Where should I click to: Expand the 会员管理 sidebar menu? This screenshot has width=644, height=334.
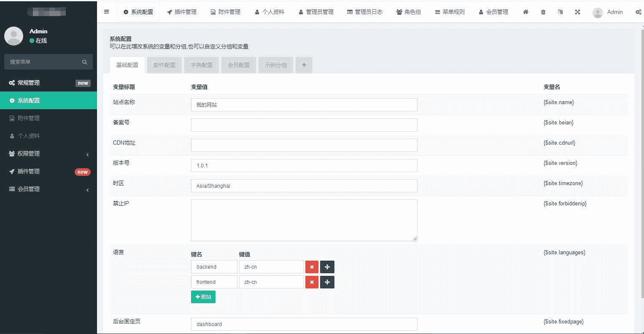49,189
